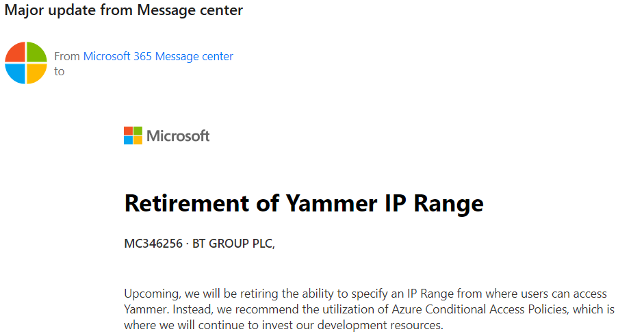Click the "BT GROUP PLC" organization name
Screen dimensions: 644x336
tap(233, 244)
